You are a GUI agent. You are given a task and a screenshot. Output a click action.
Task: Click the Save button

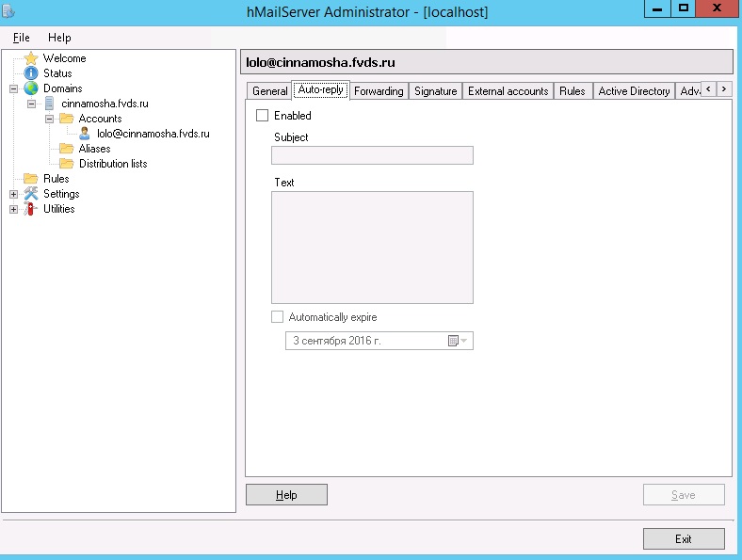coord(684,495)
